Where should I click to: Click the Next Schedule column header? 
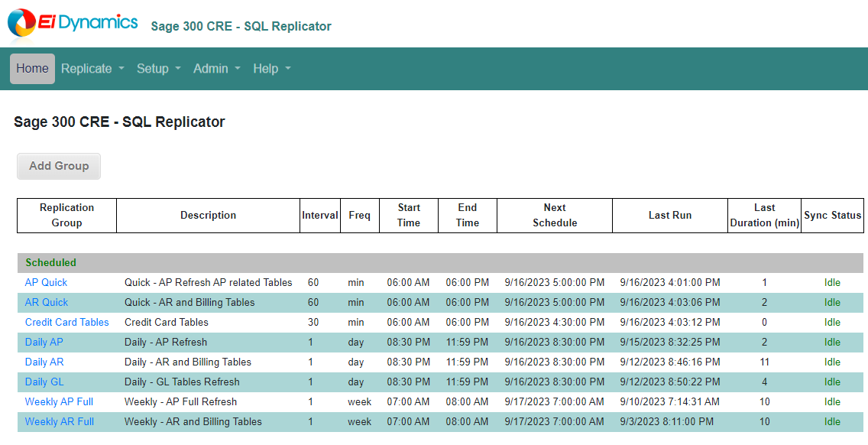554,216
